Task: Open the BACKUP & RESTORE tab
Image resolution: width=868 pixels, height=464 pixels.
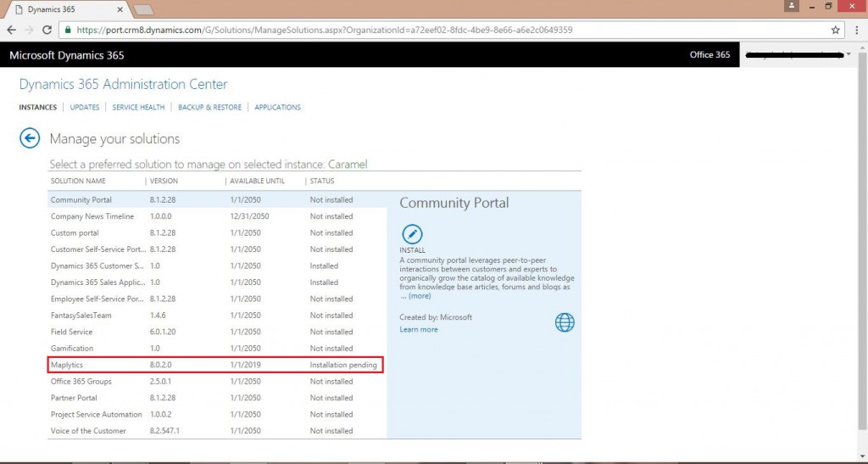Action: pyautogui.click(x=210, y=108)
